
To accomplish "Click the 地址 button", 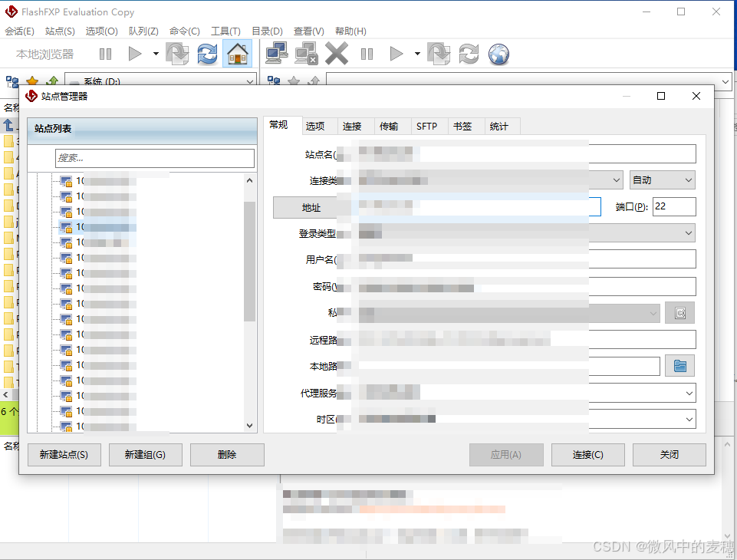I will coord(311,207).
